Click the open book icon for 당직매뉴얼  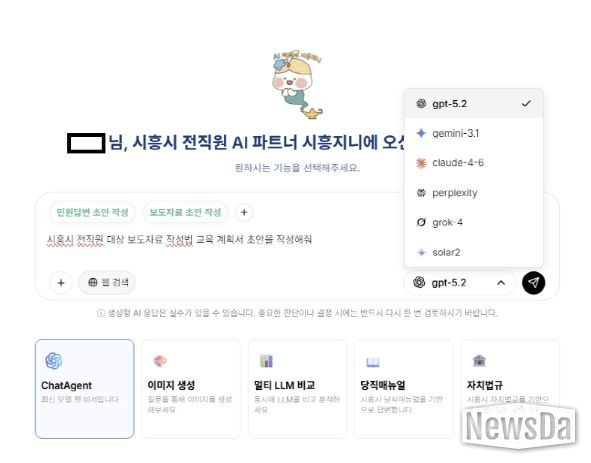tap(372, 362)
